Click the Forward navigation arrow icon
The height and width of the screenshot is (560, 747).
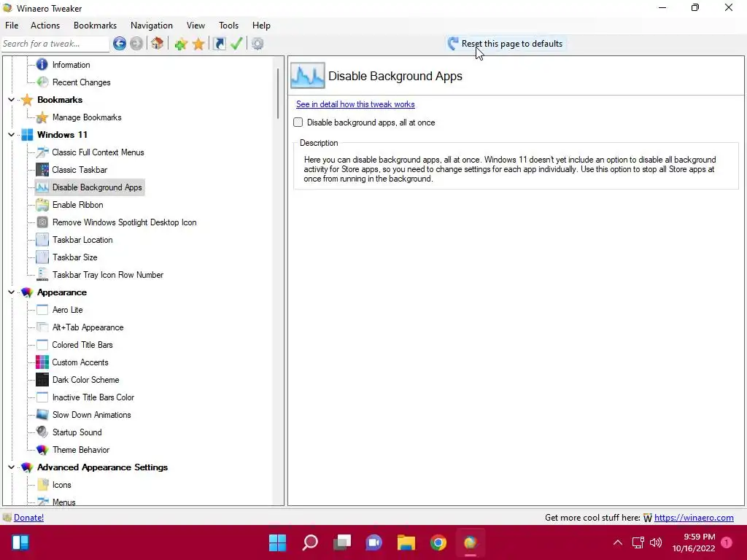(136, 44)
